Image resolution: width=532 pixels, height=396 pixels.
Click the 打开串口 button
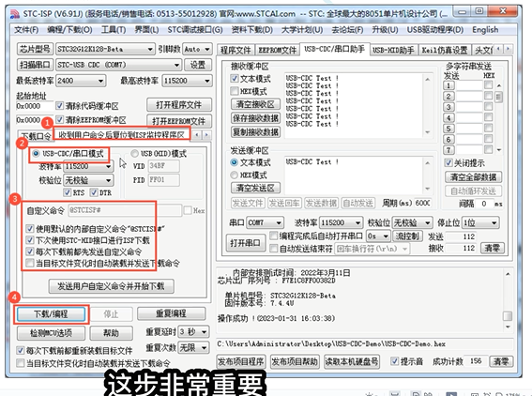(245, 243)
